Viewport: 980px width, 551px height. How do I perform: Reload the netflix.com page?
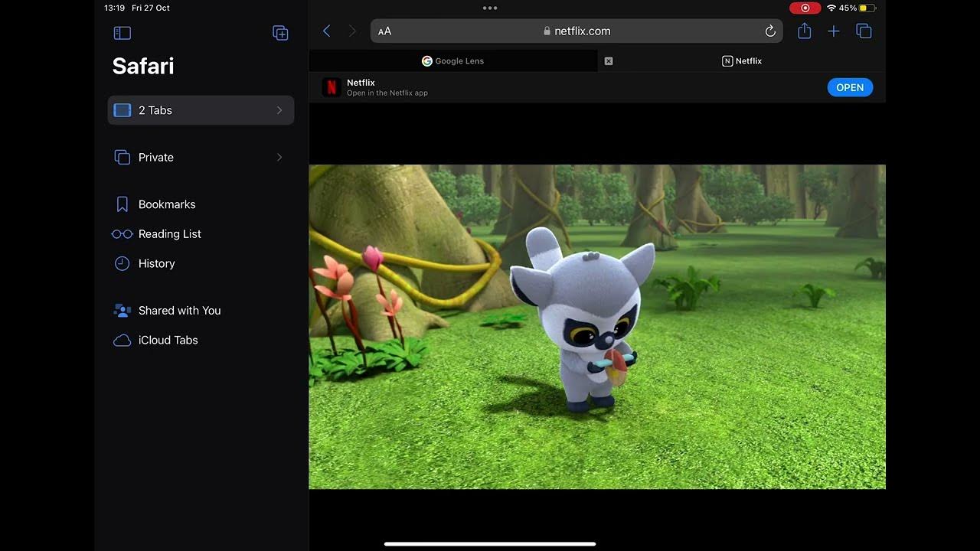[x=770, y=31]
